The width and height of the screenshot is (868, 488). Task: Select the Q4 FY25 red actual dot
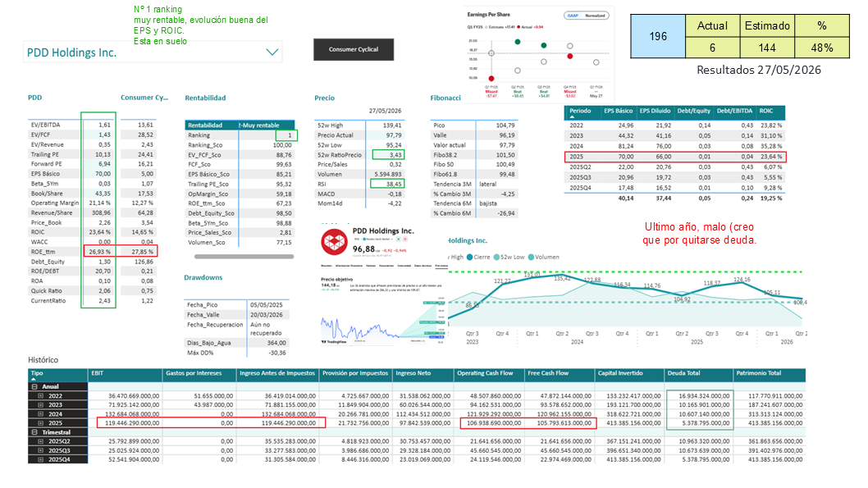[569, 57]
